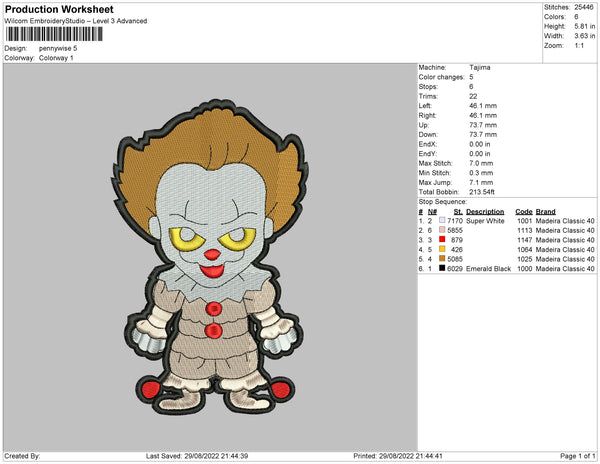
Task: Select the design name 'pennywise 5'
Action: 58,48
